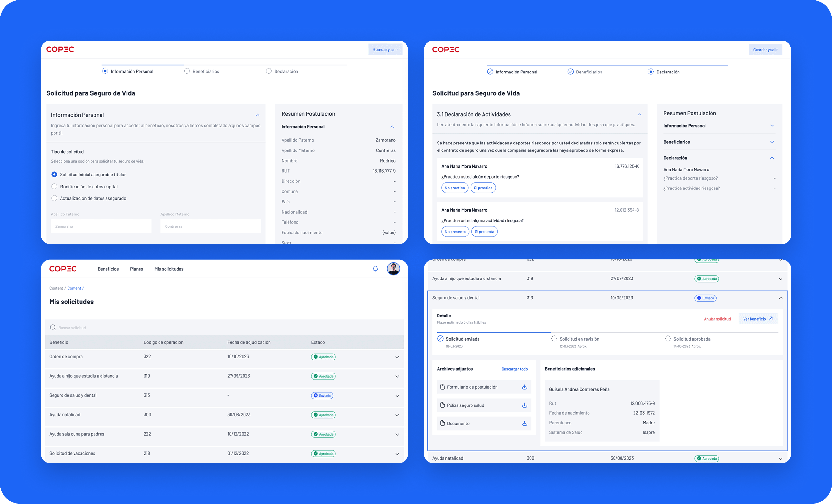The image size is (832, 504).
Task: Click the Beneficiarios step in the first form
Action: pyautogui.click(x=201, y=71)
